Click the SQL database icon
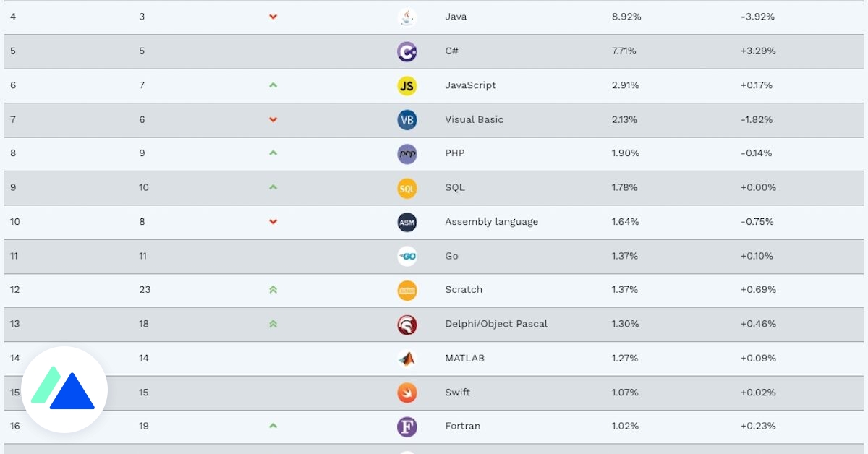This screenshot has width=868, height=454. pyautogui.click(x=407, y=188)
